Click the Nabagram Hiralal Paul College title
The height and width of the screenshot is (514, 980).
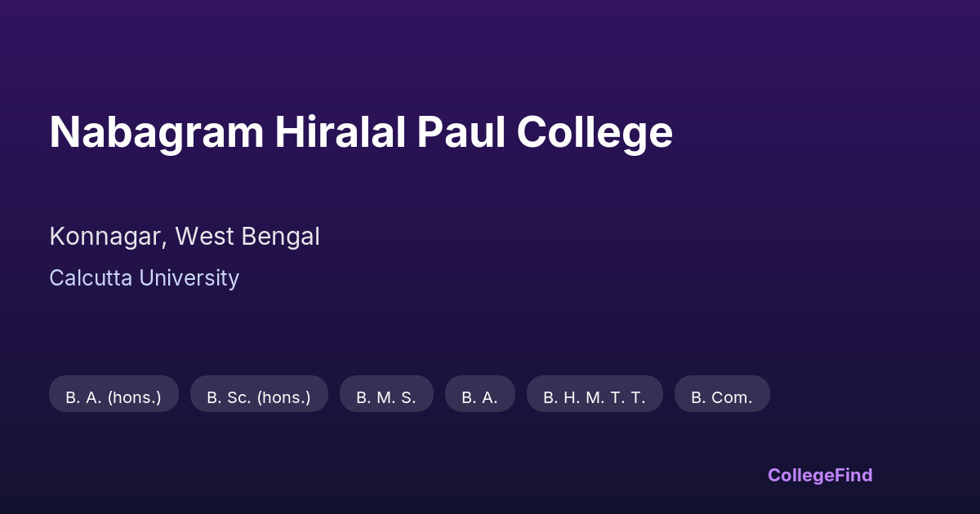tap(361, 132)
